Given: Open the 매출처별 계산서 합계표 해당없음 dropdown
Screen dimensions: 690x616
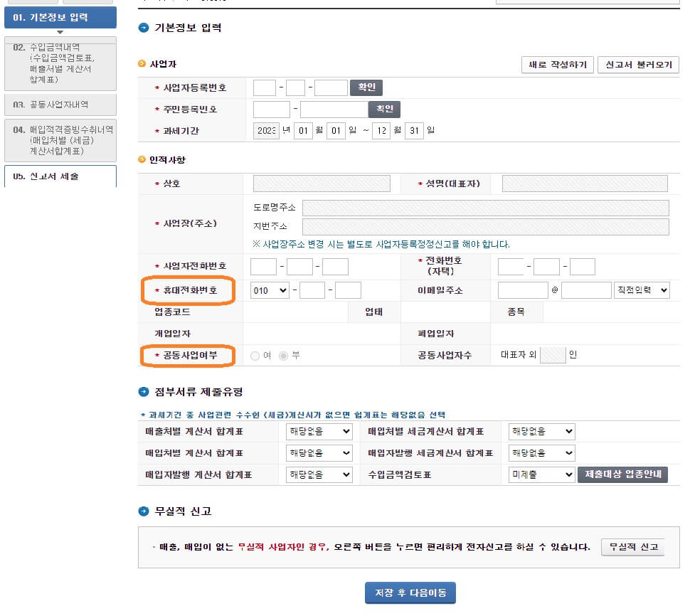Looking at the screenshot, I should [318, 431].
